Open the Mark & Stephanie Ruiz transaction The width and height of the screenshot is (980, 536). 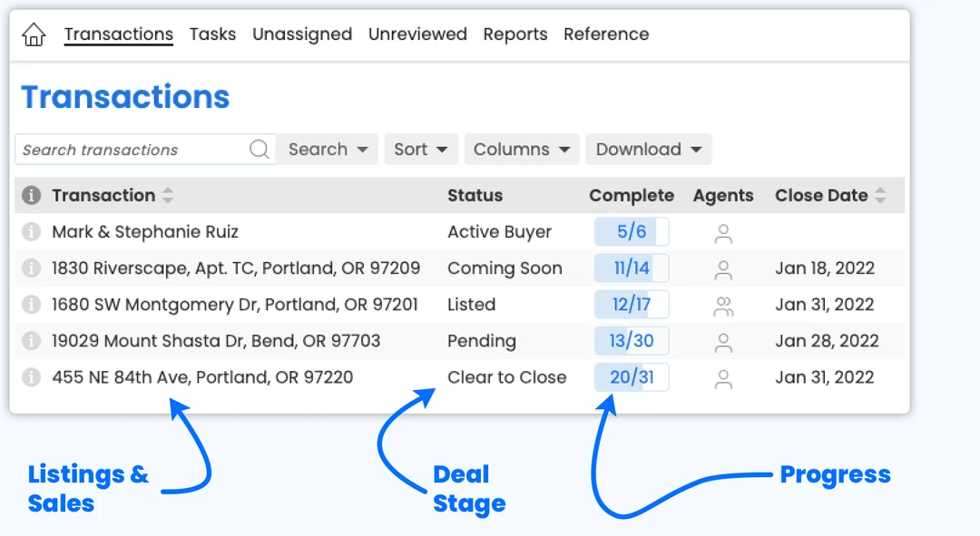pyautogui.click(x=145, y=232)
